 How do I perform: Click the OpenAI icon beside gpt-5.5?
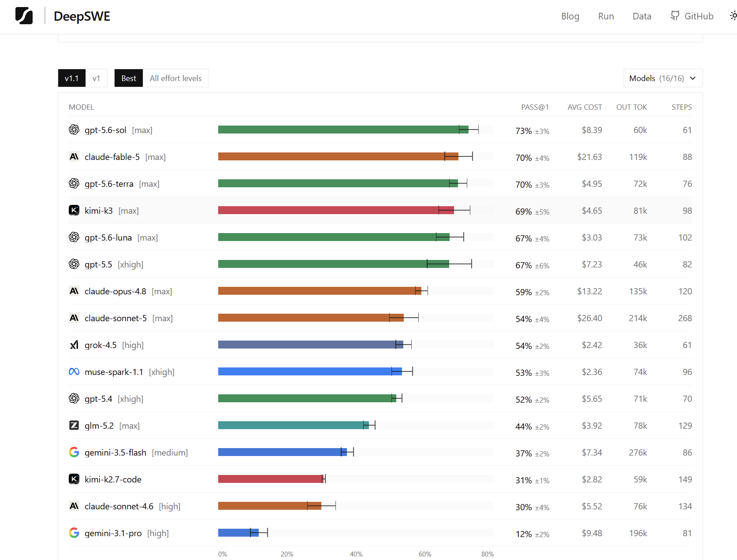point(74,264)
